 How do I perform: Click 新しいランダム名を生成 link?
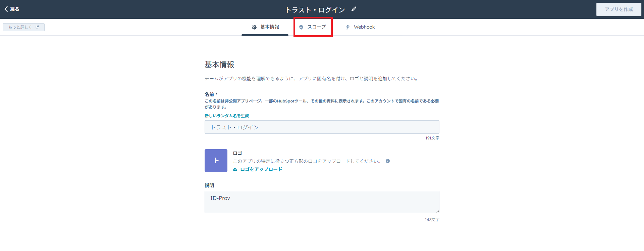[x=227, y=116]
